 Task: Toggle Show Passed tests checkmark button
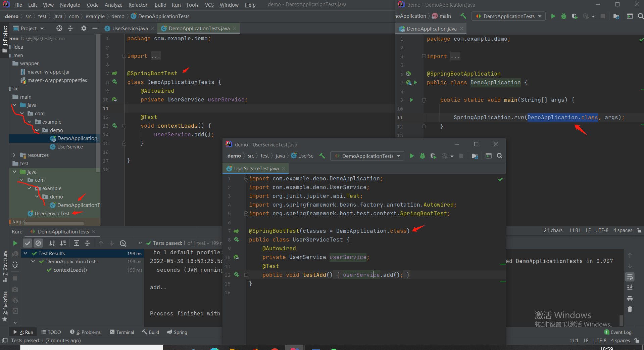click(x=28, y=243)
